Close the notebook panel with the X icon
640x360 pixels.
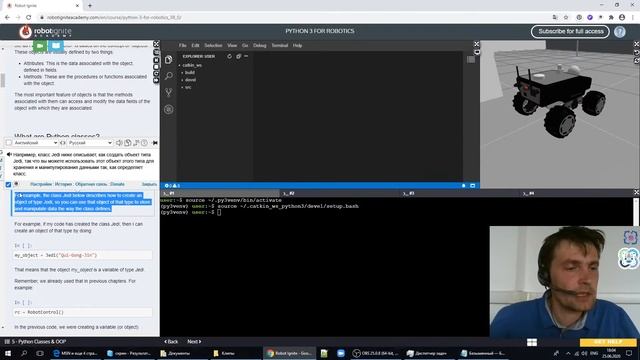pyautogui.click(x=156, y=44)
